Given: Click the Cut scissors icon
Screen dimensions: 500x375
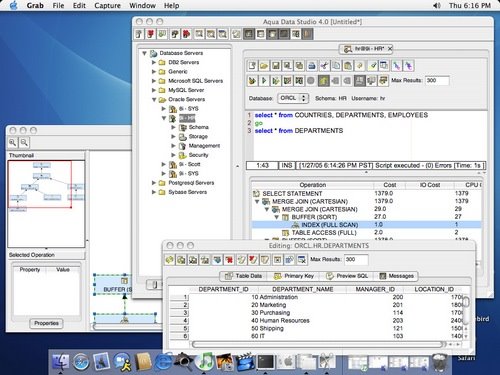Looking at the screenshot, I should point(324,66).
